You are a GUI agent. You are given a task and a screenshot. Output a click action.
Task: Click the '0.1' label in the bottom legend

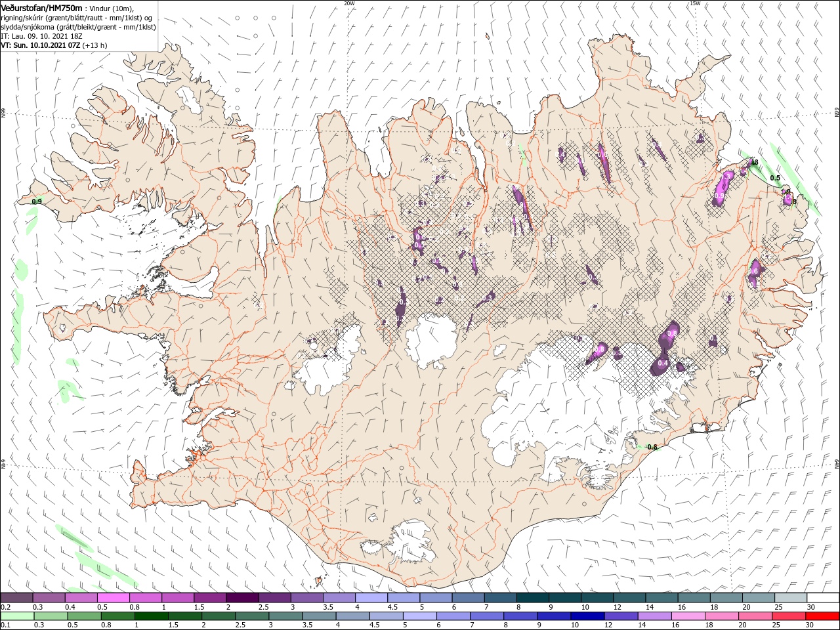click(5, 625)
